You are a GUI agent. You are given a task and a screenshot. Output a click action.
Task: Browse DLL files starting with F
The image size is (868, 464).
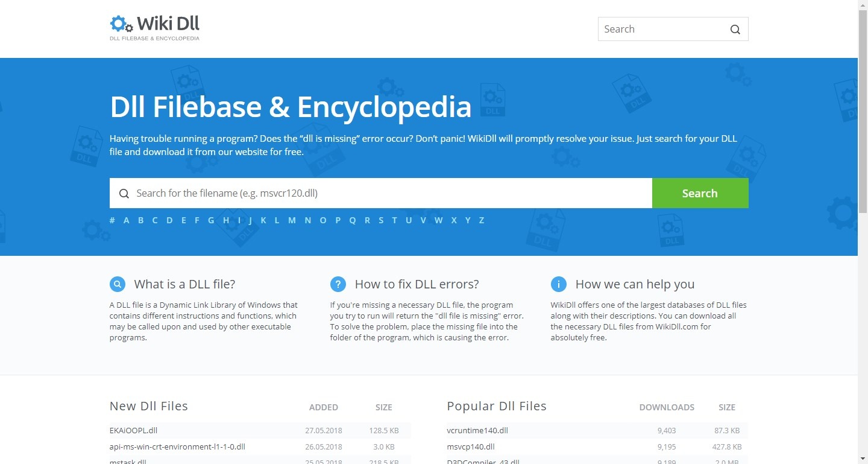click(x=197, y=220)
